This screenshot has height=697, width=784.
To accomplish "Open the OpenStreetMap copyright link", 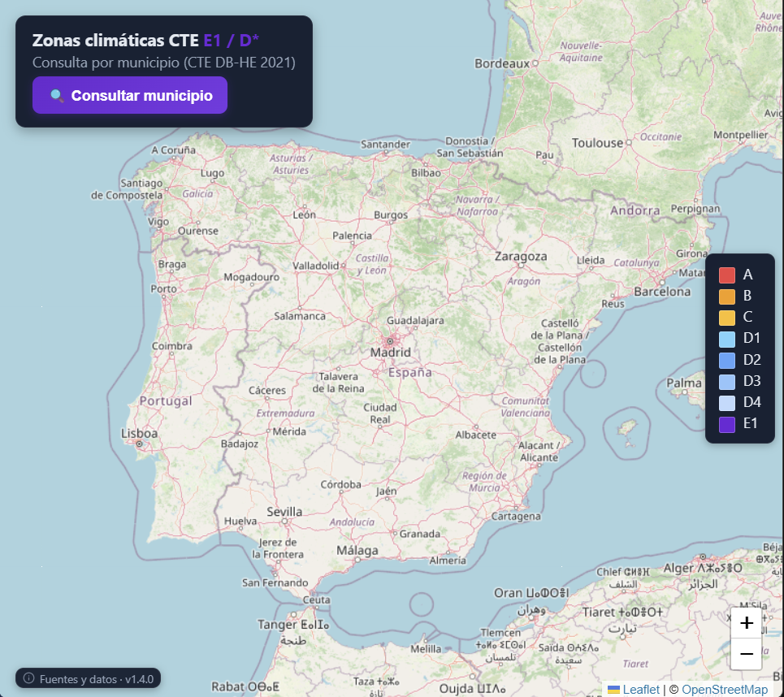I will click(724, 690).
